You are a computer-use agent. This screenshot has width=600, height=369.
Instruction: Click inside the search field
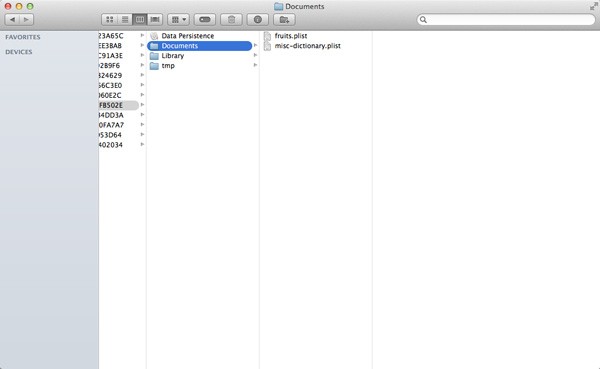coord(506,20)
